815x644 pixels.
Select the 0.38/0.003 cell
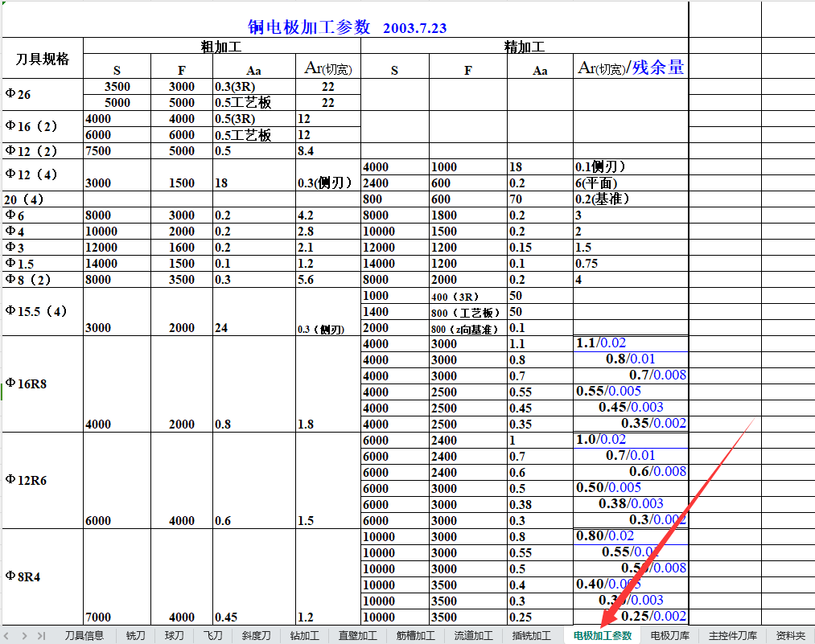click(631, 504)
